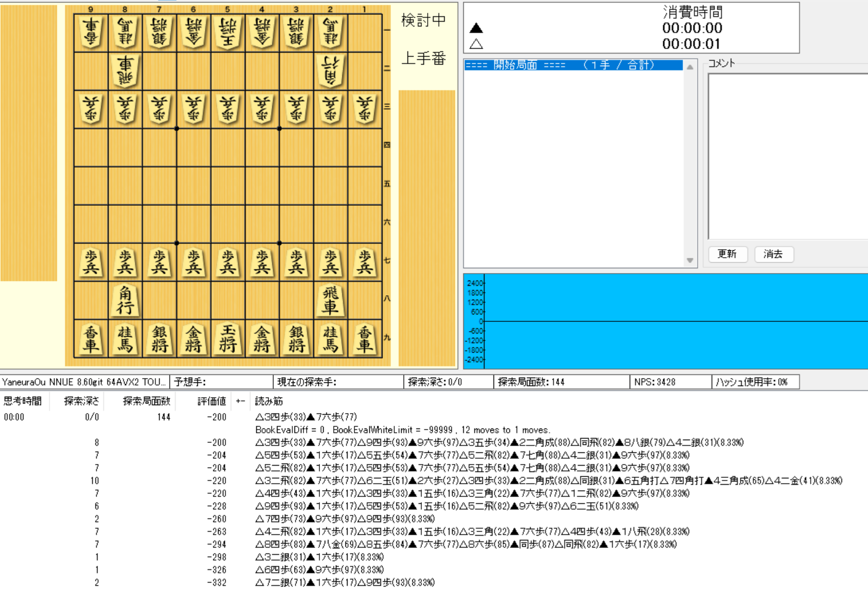Select black's rook piece on 2八
868x596 pixels.
330,300
